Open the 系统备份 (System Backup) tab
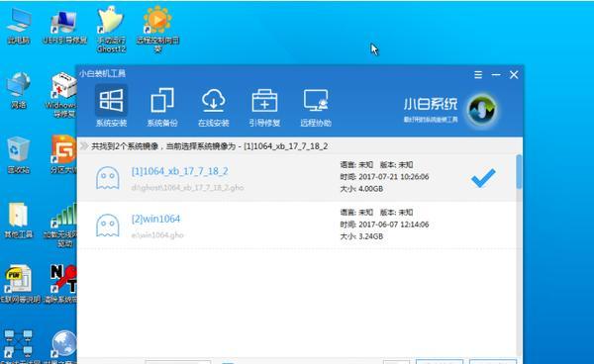This screenshot has width=594, height=364. point(162,107)
